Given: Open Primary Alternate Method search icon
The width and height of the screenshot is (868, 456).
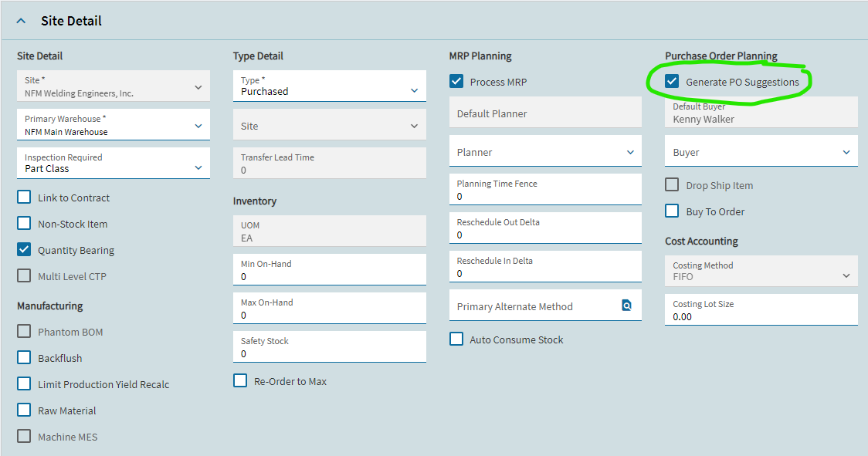Looking at the screenshot, I should click(626, 306).
